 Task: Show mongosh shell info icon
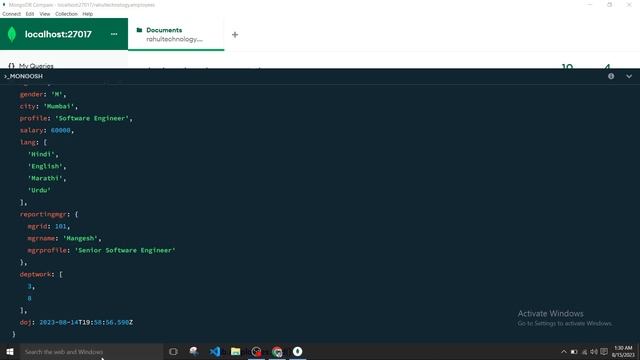point(611,76)
